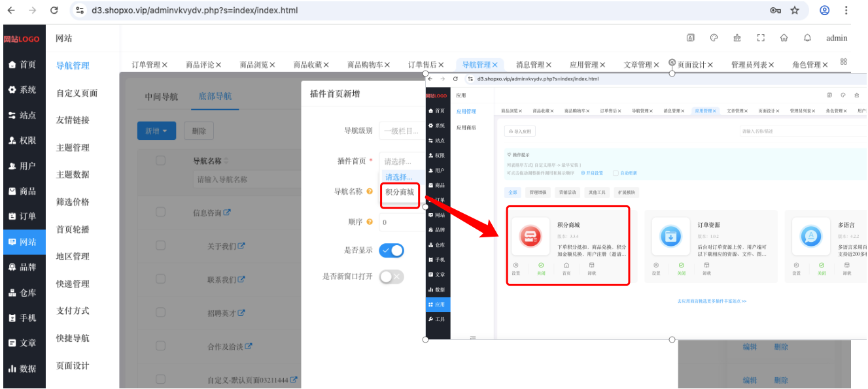Close the 商品评论 tab via its ×
This screenshot has height=389, width=868.
pyautogui.click(x=218, y=65)
